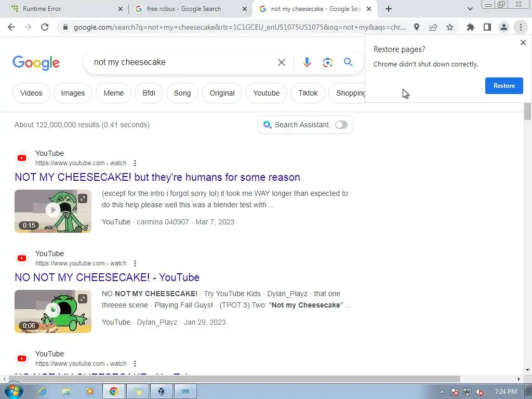Click the Restore button

(x=504, y=86)
